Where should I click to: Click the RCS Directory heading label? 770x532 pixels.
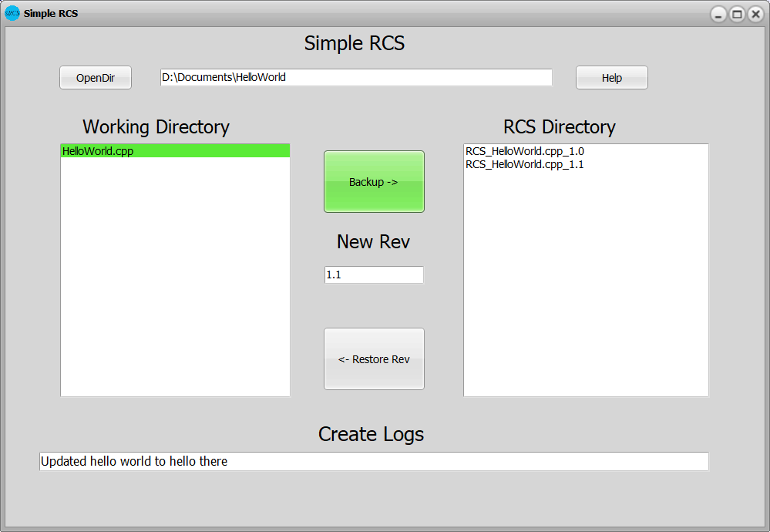(559, 126)
